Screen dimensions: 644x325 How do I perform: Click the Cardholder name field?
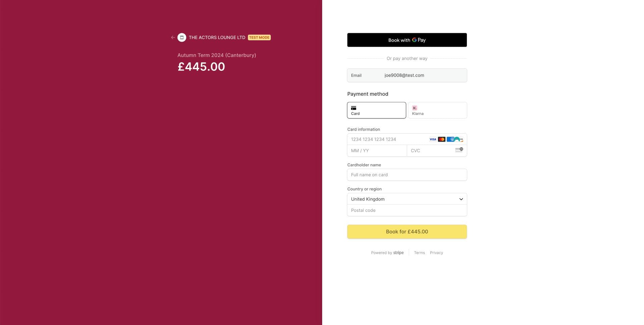coord(407,175)
